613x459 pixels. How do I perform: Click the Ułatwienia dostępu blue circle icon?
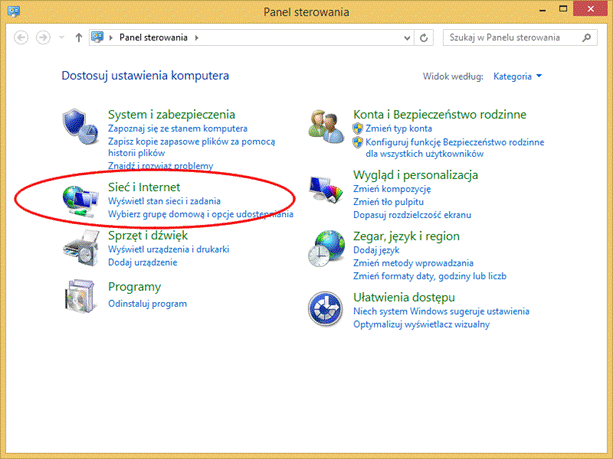[x=325, y=309]
